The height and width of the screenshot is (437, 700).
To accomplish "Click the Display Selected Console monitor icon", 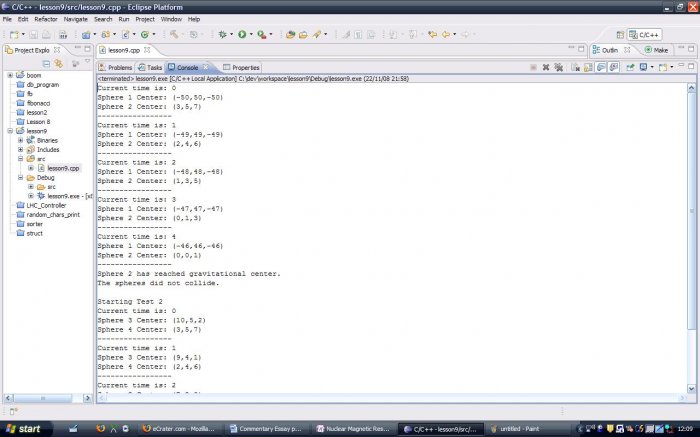I will point(643,67).
